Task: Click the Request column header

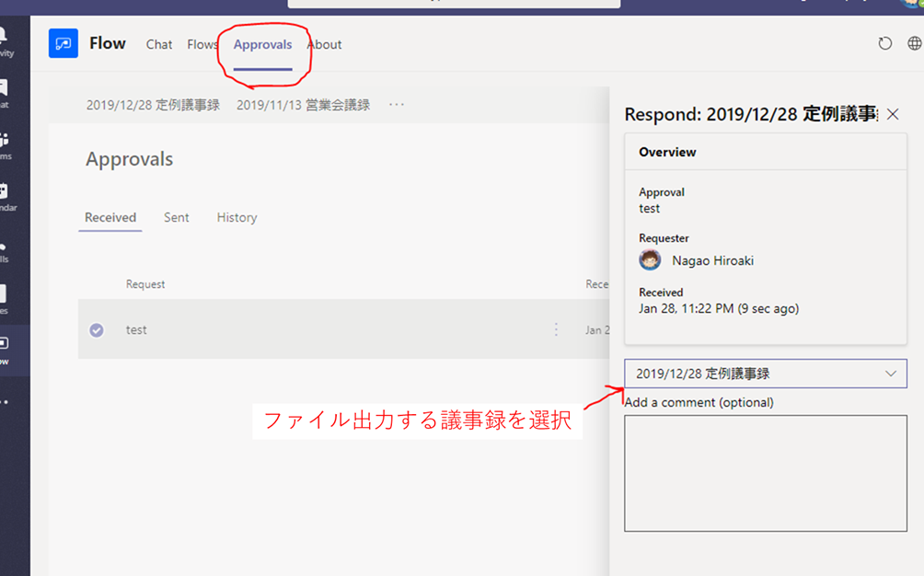Action: tap(145, 284)
